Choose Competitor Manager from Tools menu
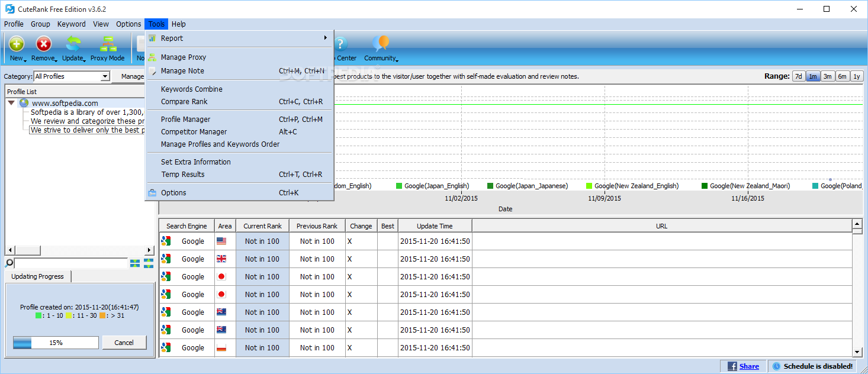The width and height of the screenshot is (868, 374). pyautogui.click(x=240, y=132)
